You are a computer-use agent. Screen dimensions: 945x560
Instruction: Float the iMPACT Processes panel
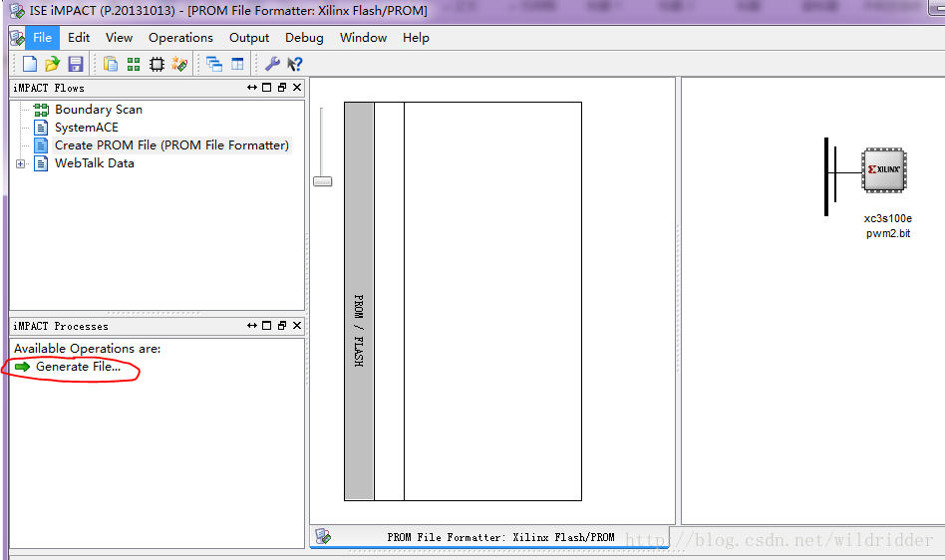coord(282,325)
